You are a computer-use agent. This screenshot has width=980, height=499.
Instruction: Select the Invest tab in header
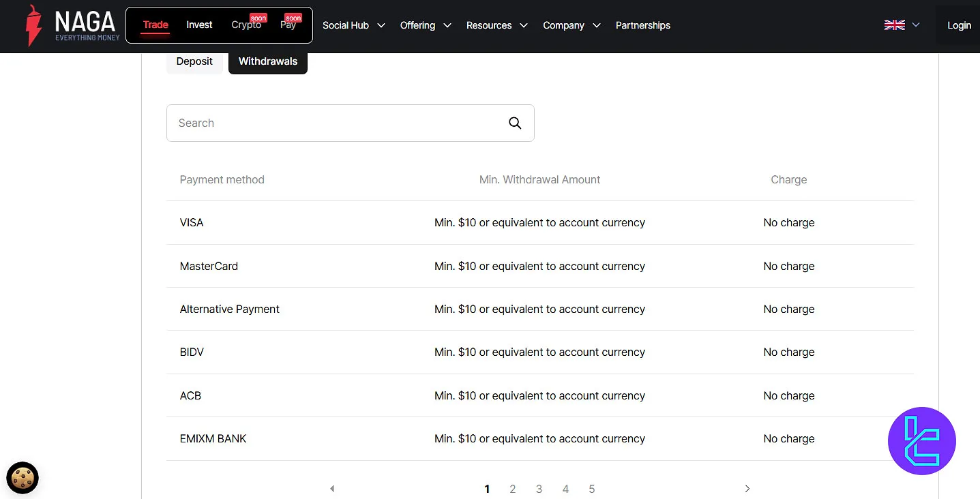[x=199, y=25]
